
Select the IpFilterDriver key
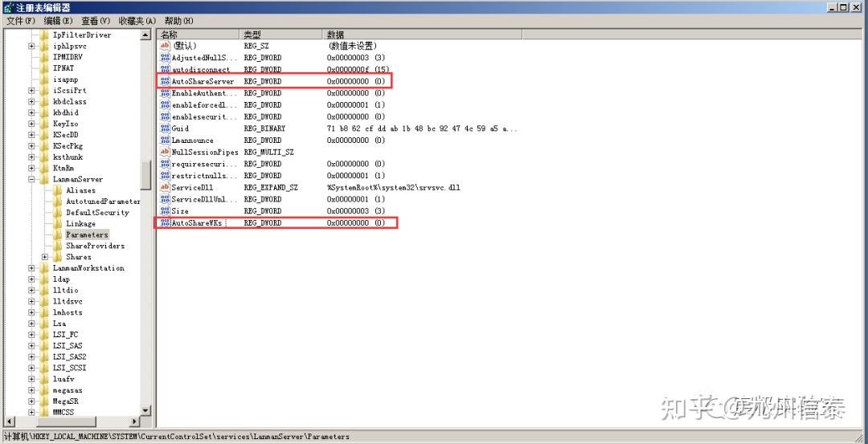(82, 35)
